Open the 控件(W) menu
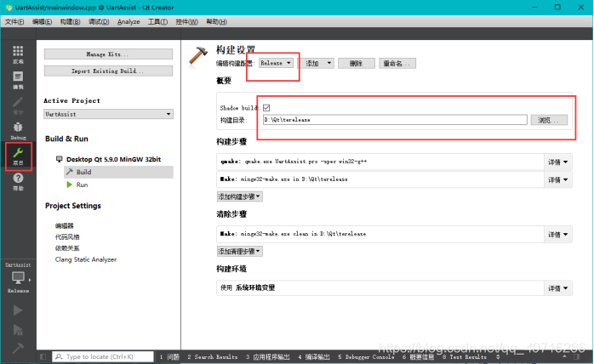The width and height of the screenshot is (594, 364). [186, 21]
